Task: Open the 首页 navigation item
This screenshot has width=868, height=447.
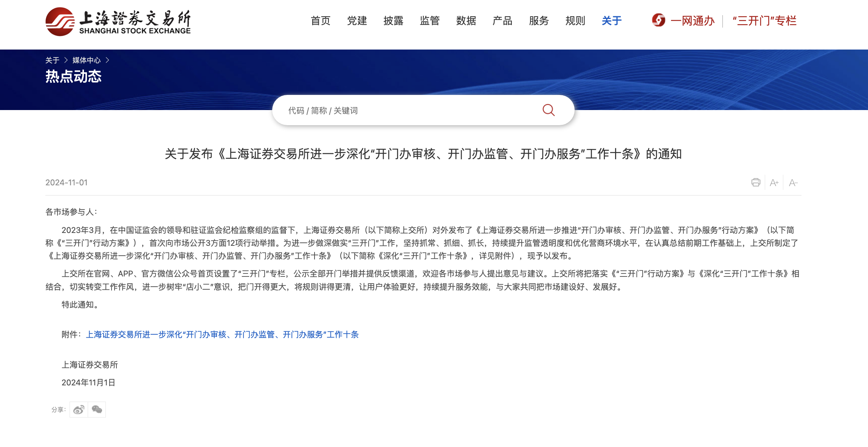Action: coord(321,20)
